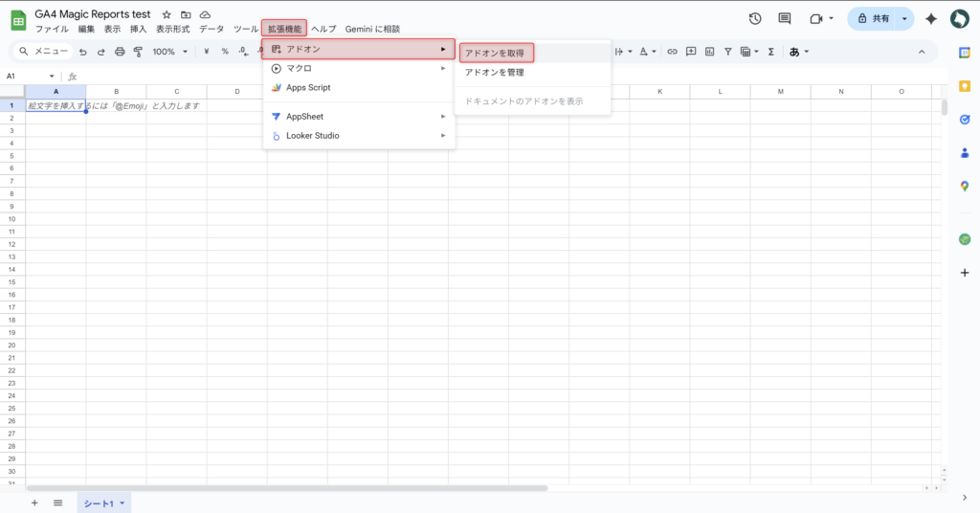Viewport: 980px width, 513px height.
Task: Click the 共有 share button
Action: (x=873, y=19)
